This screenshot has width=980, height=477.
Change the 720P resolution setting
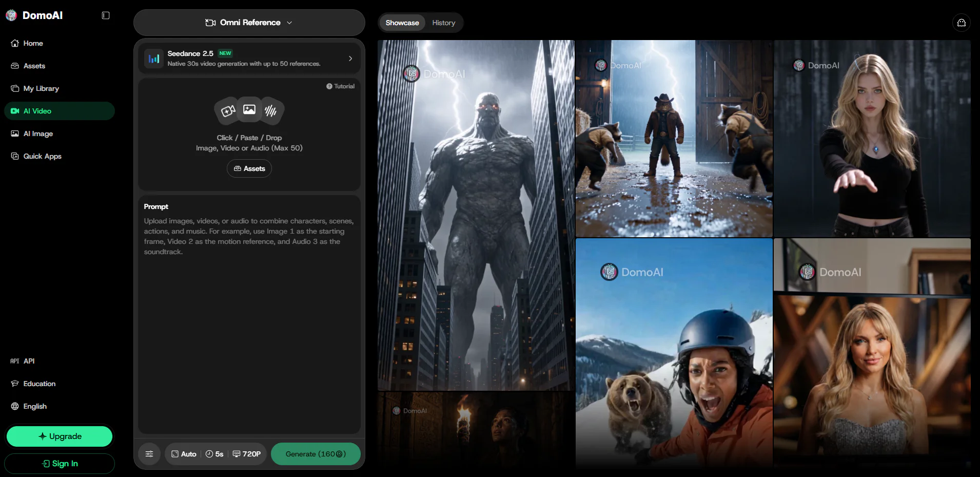tap(247, 454)
